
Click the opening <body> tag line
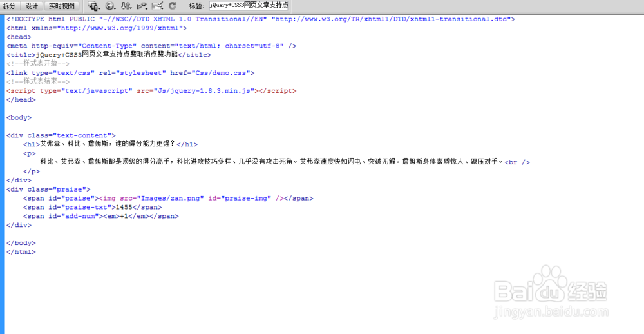[x=19, y=117]
